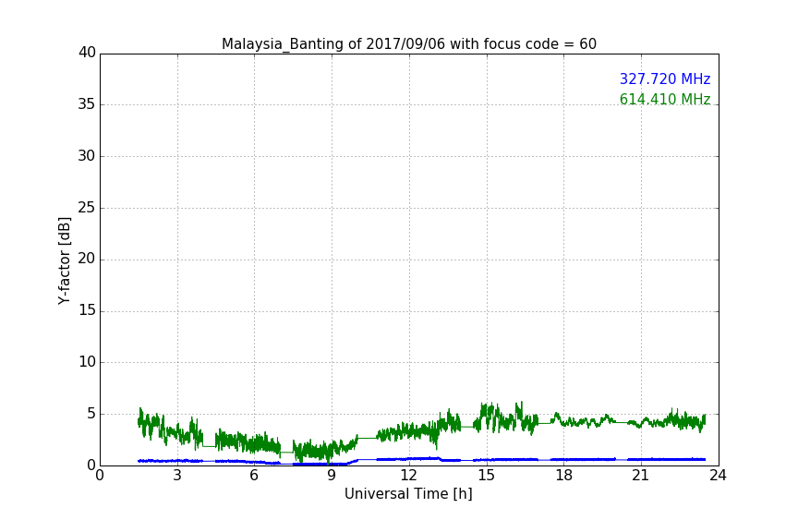Click the y-axis tick label 40
Screen dimensions: 798x532
pyautogui.click(x=87, y=53)
